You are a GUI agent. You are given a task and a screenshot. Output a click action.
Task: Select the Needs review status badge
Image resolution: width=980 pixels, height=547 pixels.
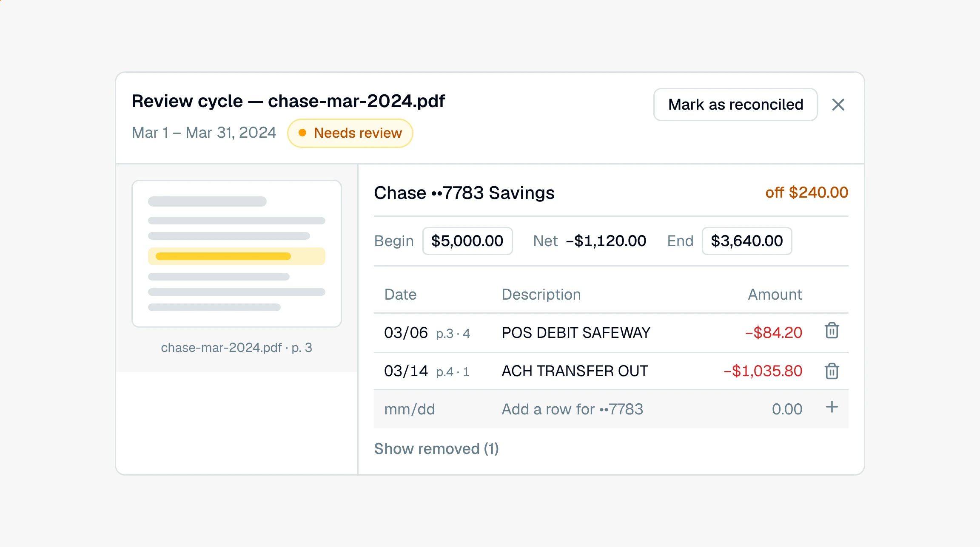[x=350, y=133]
